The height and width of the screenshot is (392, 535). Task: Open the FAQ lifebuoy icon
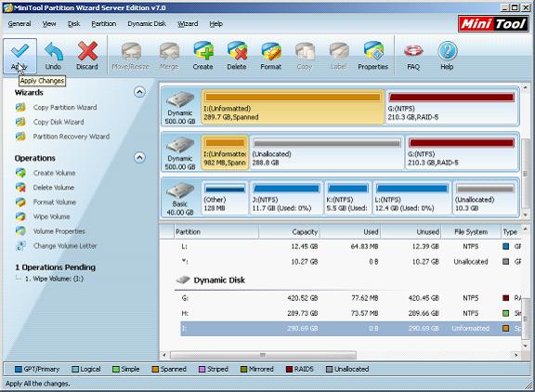[413, 51]
